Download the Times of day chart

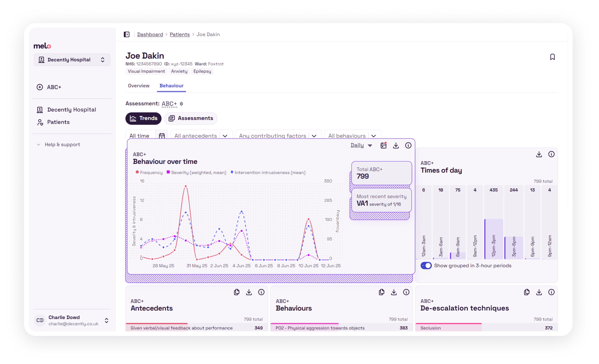[539, 154]
